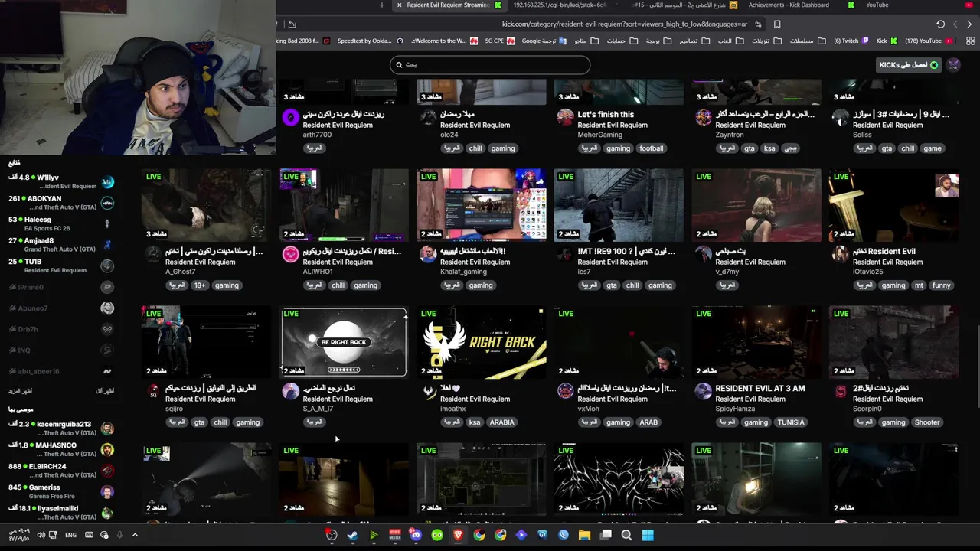Open the Google ترجمة bookmark
The height and width of the screenshot is (551, 980).
(x=544, y=41)
